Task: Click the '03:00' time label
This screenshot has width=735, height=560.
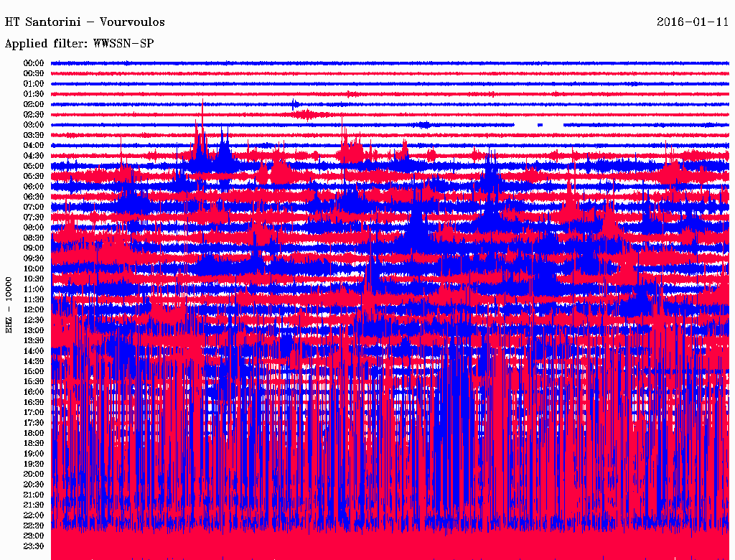Action: click(34, 125)
